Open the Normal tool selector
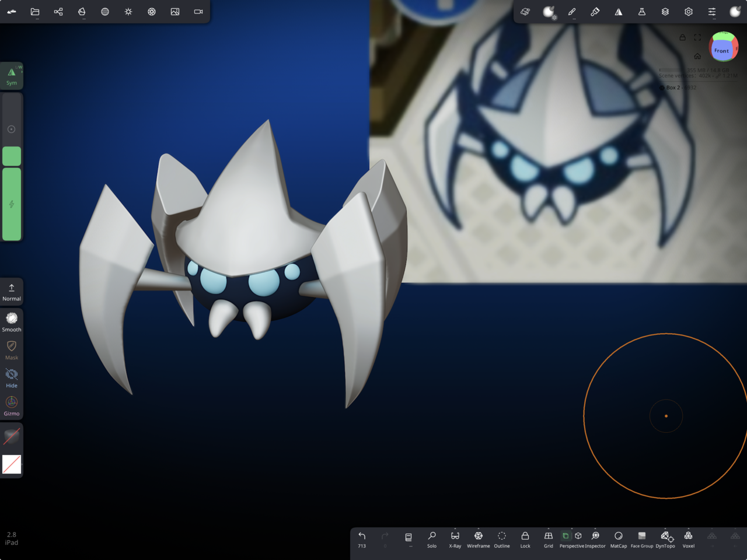The height and width of the screenshot is (560, 747). [12, 292]
